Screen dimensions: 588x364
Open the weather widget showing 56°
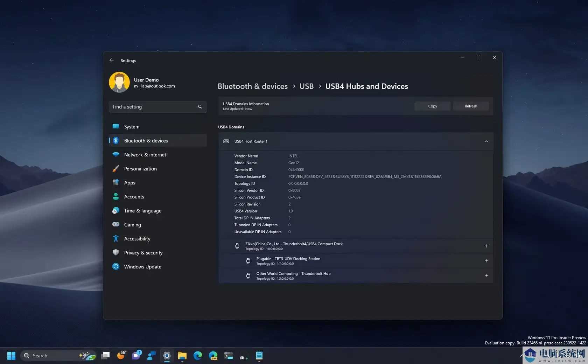click(121, 356)
